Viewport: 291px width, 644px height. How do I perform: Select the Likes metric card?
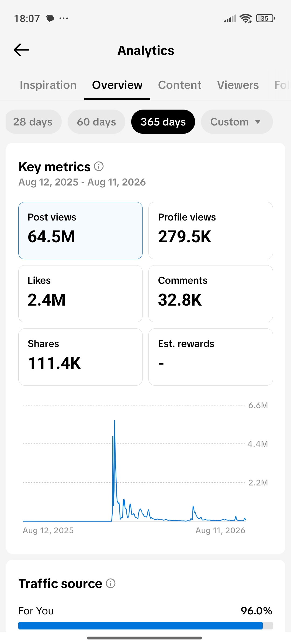tap(80, 294)
